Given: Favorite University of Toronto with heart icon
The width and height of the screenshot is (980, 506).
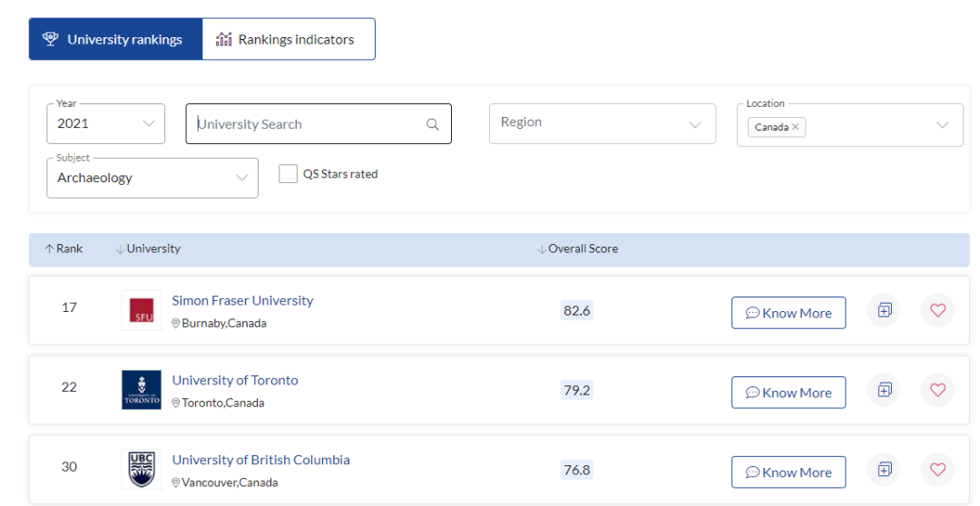Looking at the screenshot, I should 938,390.
